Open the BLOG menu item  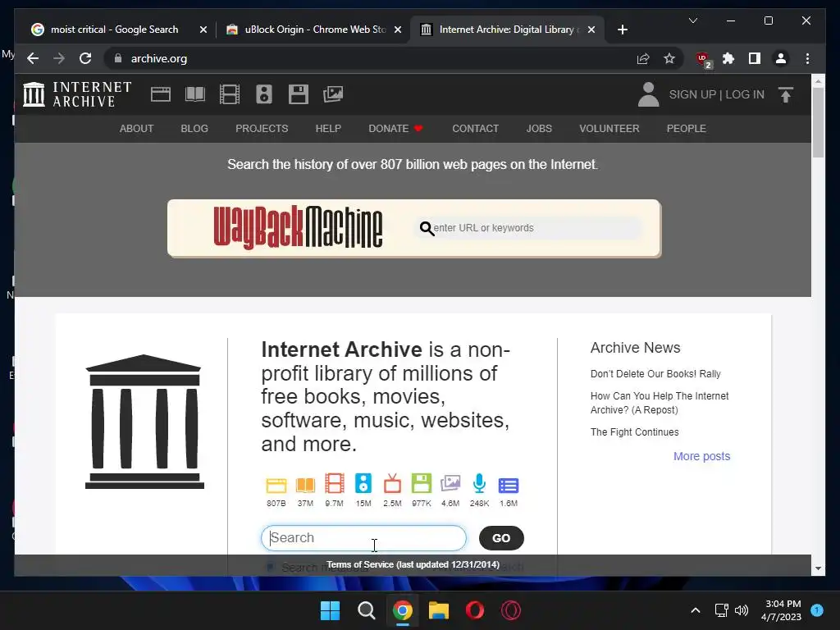pyautogui.click(x=194, y=129)
